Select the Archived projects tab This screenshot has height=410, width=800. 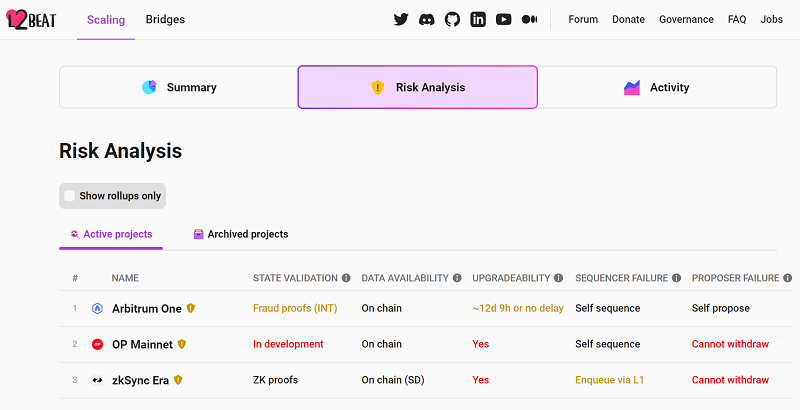pos(240,234)
